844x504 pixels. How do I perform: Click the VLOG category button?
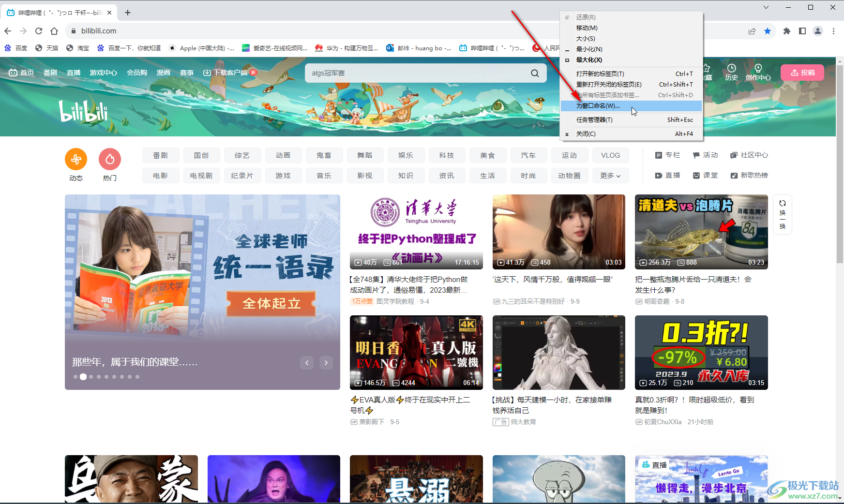pyautogui.click(x=611, y=155)
